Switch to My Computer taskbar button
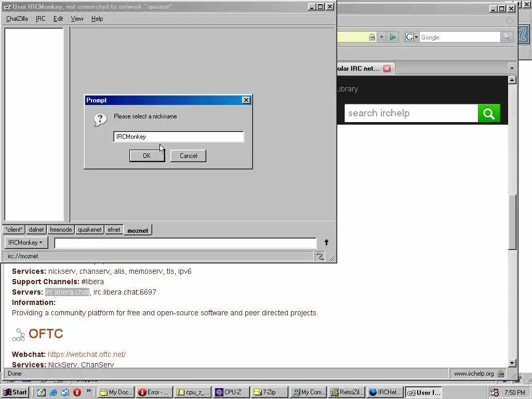532x399 pixels. [309, 392]
